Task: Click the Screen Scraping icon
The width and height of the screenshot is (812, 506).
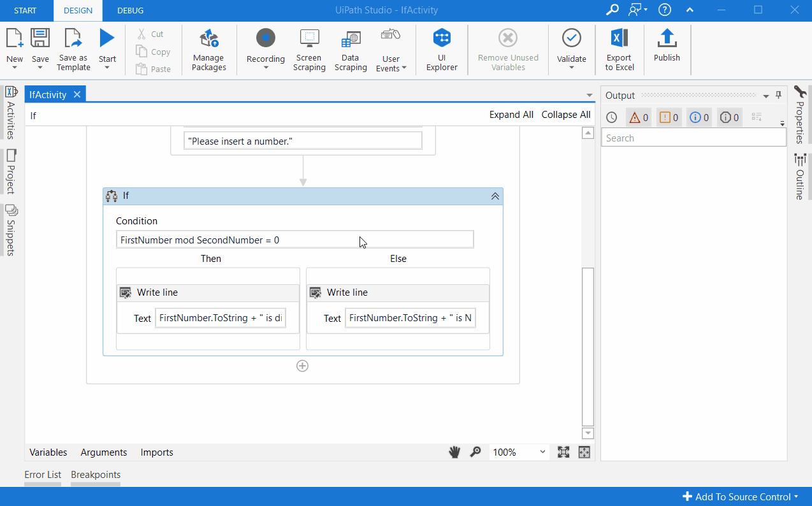Action: pos(309,40)
